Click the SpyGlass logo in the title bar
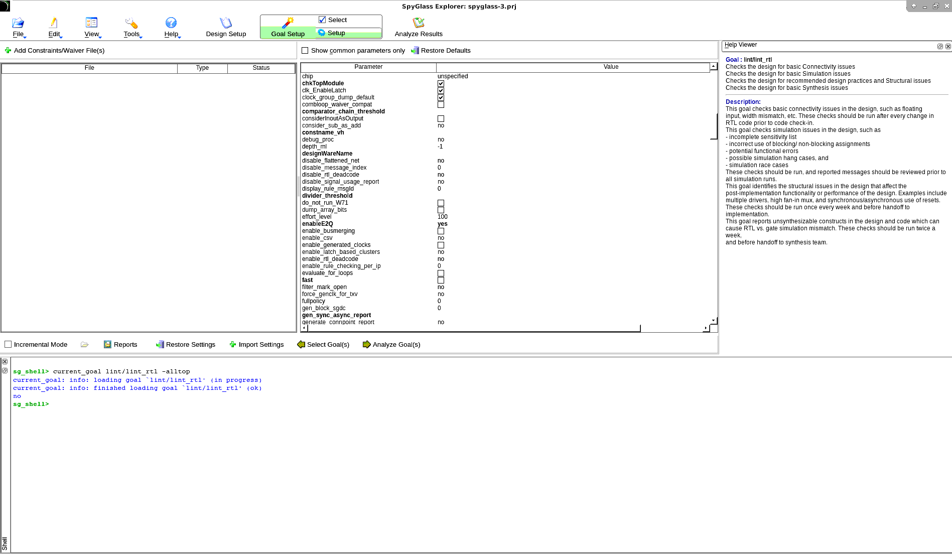Image resolution: width=952 pixels, height=560 pixels. coord(5,6)
